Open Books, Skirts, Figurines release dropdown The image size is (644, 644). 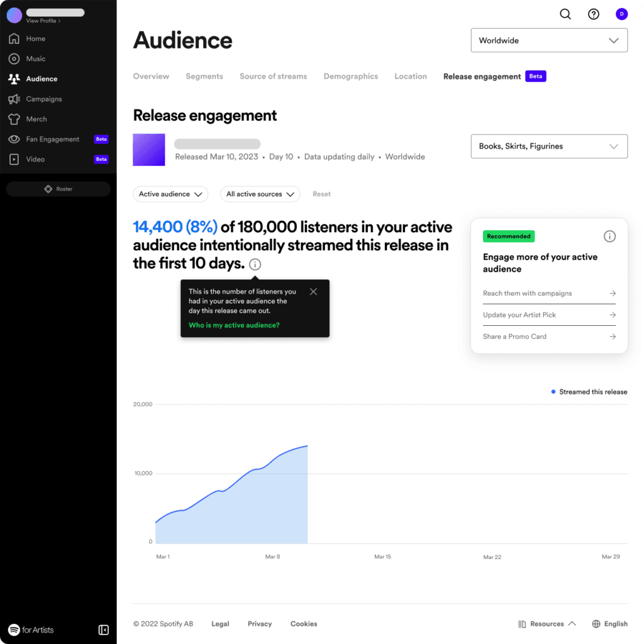click(x=548, y=146)
